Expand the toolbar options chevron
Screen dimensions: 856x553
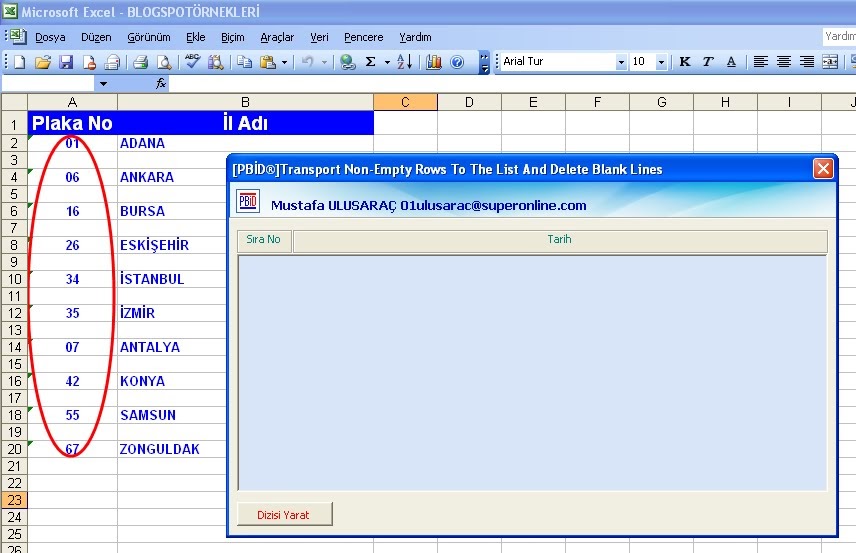484,62
